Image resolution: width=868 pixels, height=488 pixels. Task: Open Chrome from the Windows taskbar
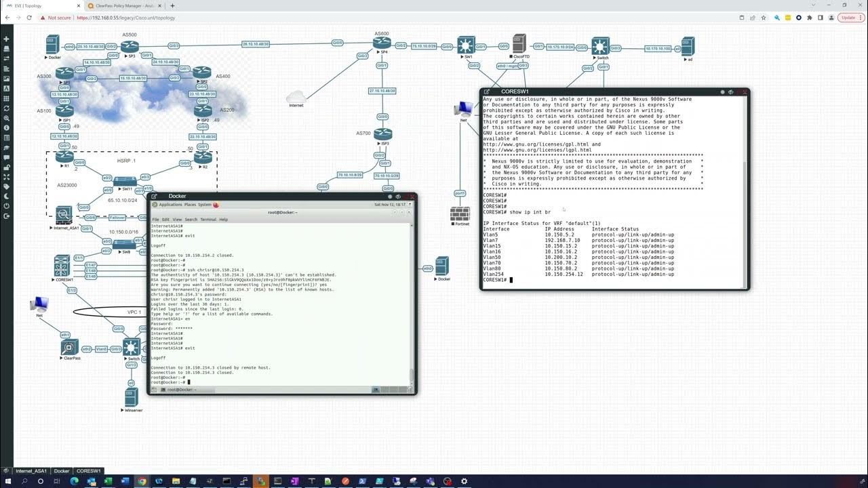point(142,481)
